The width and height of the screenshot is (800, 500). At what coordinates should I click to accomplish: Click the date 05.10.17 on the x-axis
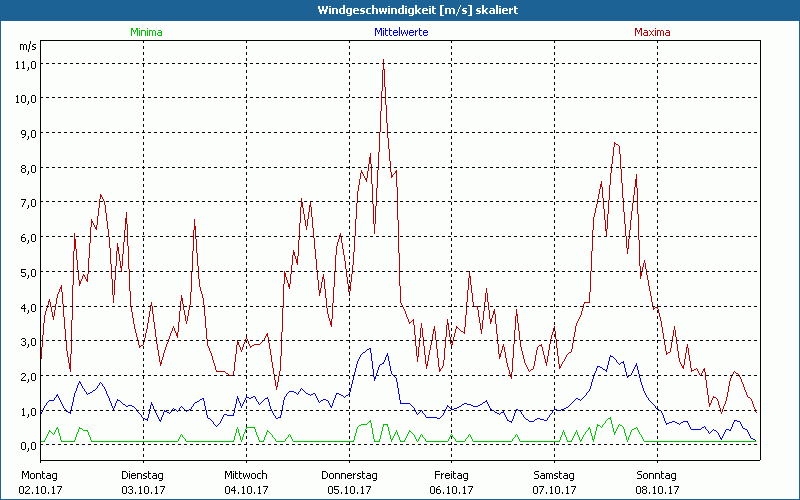(349, 490)
